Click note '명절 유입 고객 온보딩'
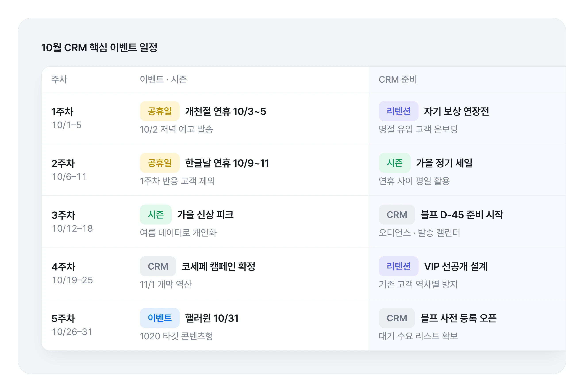 pos(418,129)
